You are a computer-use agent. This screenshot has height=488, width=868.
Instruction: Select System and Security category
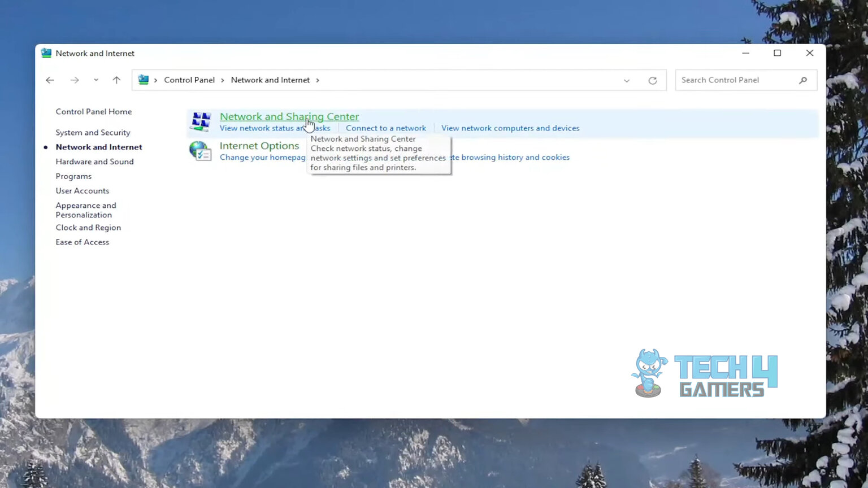[x=93, y=133]
